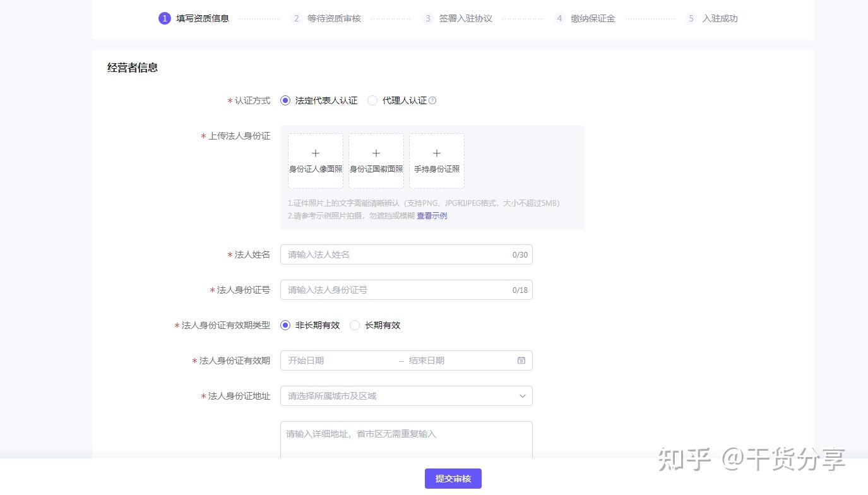The width and height of the screenshot is (868, 495).
Task: Go to step 2 等待资质审核
Action: [x=326, y=18]
